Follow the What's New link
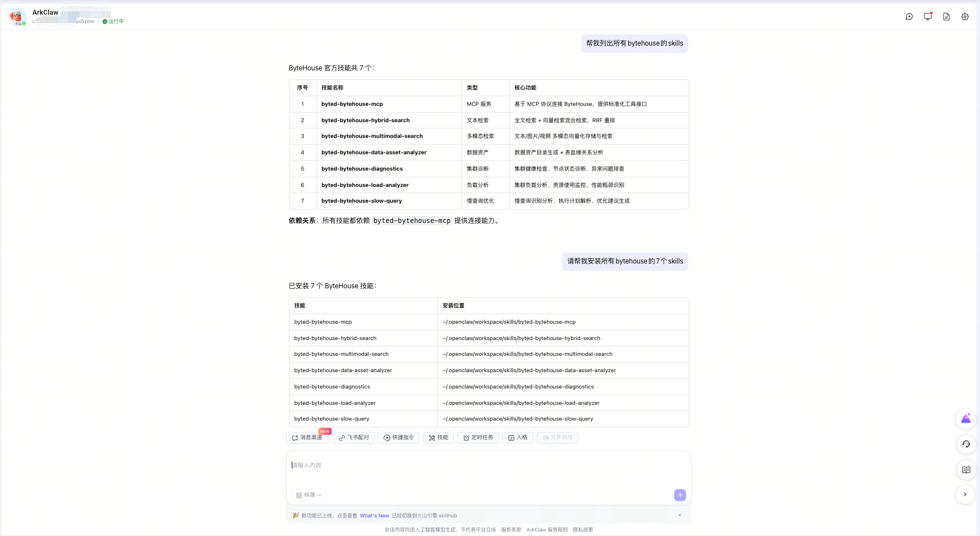The image size is (980, 536). click(375, 516)
